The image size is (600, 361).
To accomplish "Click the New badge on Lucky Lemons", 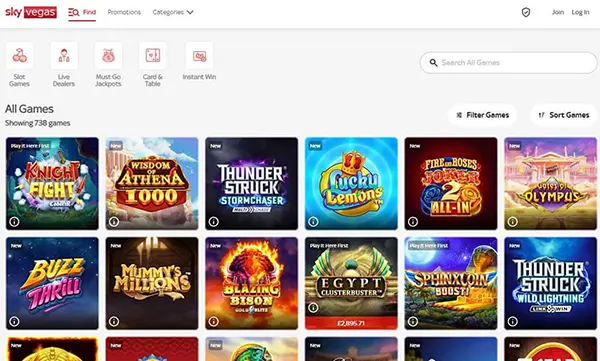I will pyautogui.click(x=315, y=146).
